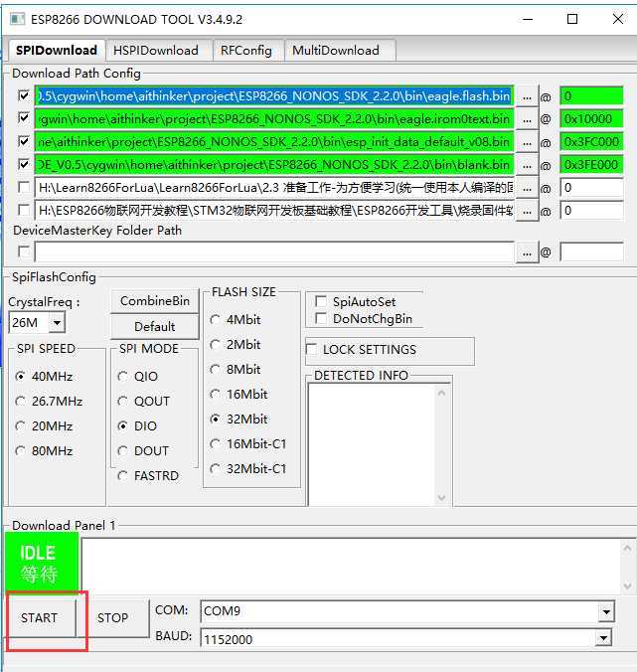This screenshot has height=672, width=637.
Task: Enable the DeviceMasterKey folder checkbox
Action: 24,252
